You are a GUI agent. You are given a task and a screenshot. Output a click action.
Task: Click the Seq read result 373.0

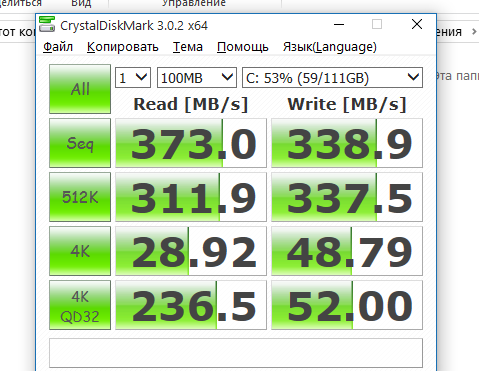[191, 143]
